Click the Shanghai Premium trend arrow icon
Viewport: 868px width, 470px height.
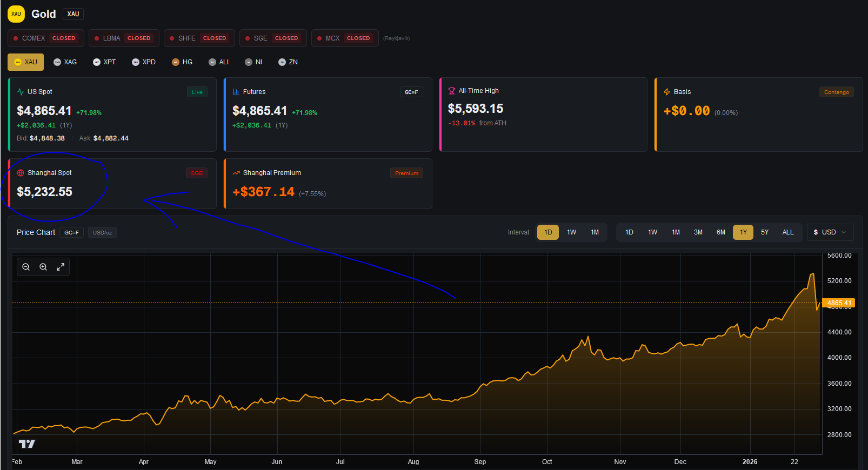tap(236, 173)
